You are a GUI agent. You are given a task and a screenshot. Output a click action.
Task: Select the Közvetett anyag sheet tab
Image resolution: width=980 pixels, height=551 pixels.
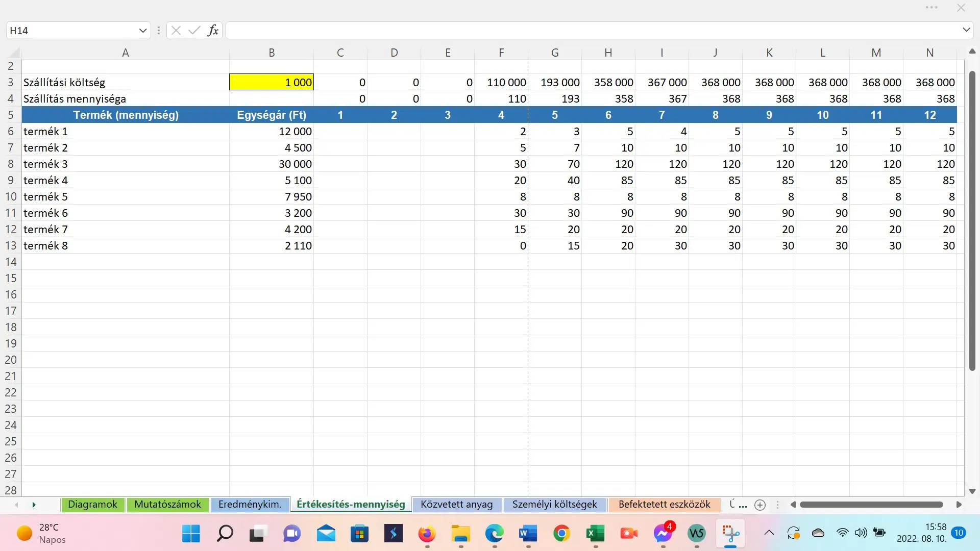(x=456, y=505)
